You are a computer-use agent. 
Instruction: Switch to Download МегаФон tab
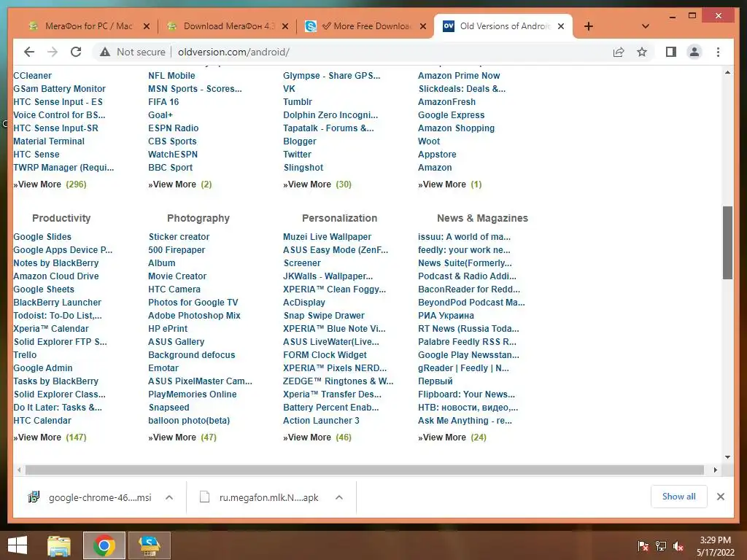(228, 26)
